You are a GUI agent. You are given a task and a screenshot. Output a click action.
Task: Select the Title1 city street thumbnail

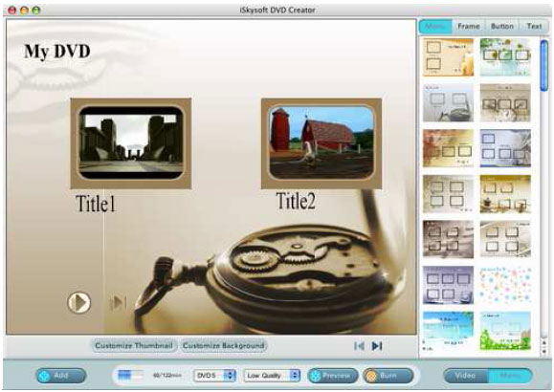pyautogui.click(x=131, y=143)
